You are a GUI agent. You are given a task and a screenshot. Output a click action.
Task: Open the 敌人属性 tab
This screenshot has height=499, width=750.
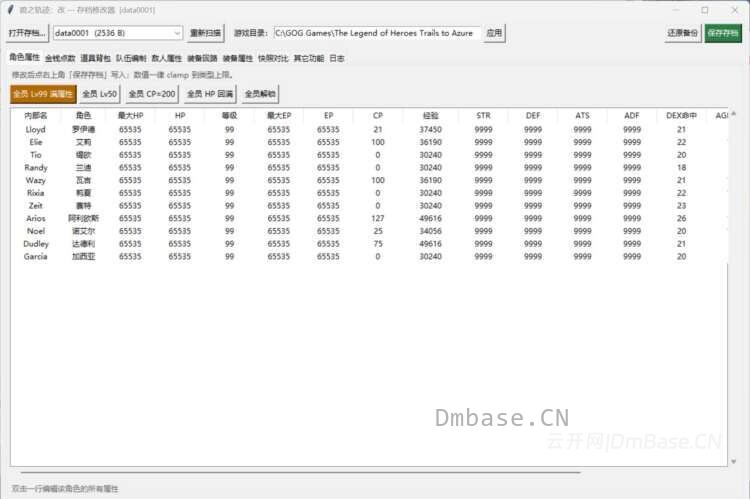166,58
